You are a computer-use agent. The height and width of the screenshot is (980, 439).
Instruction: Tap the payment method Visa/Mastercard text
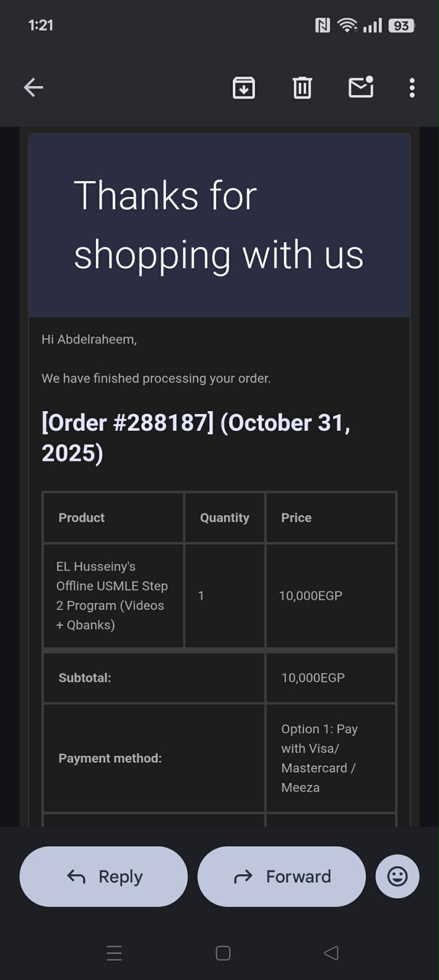point(319,758)
